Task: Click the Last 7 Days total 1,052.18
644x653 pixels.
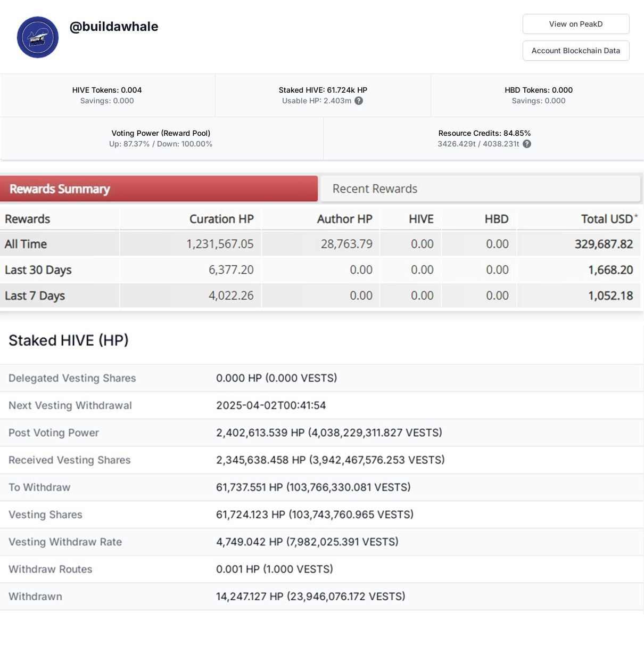Action: click(610, 296)
